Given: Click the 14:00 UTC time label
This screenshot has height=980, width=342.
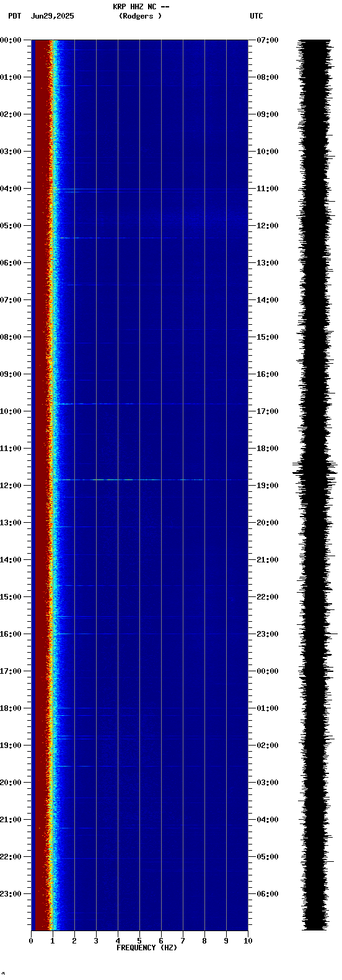Looking at the screenshot, I should pyautogui.click(x=268, y=300).
